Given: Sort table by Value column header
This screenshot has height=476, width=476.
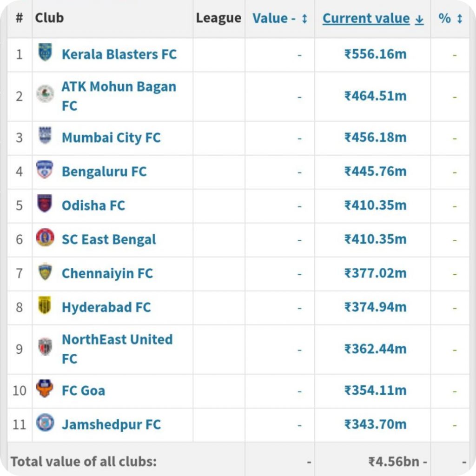Looking at the screenshot, I should click(280, 19).
